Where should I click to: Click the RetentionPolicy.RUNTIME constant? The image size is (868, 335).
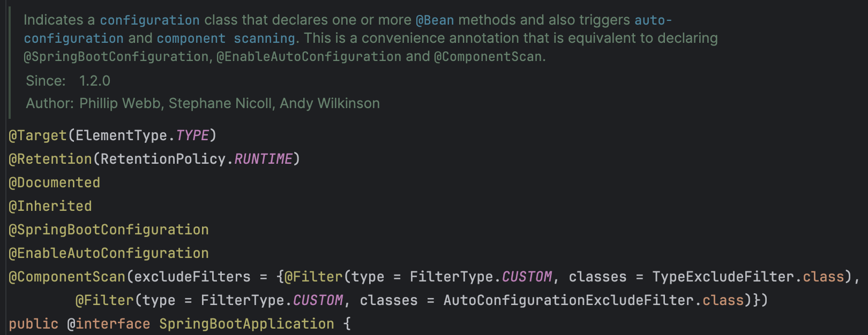197,159
